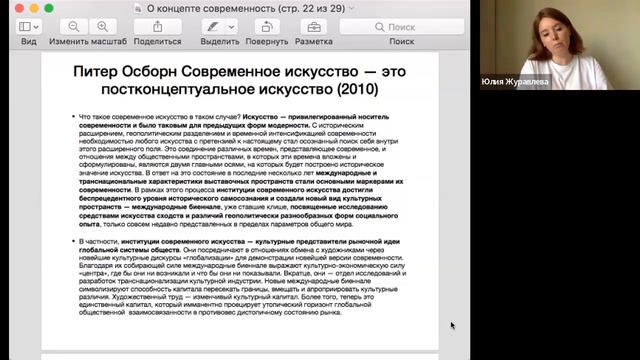This screenshot has width=640, height=360.
Task: Expand the View options dropdown arrow
Action: coord(36,27)
